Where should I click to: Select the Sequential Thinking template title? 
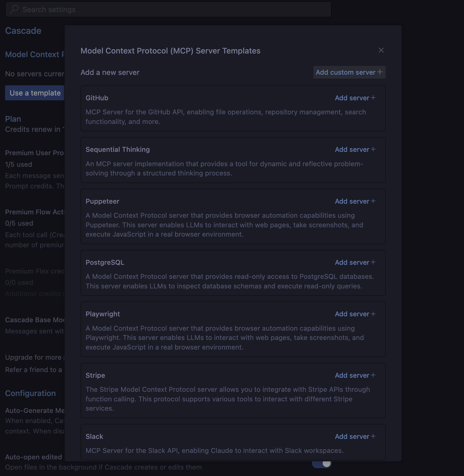pyautogui.click(x=118, y=150)
